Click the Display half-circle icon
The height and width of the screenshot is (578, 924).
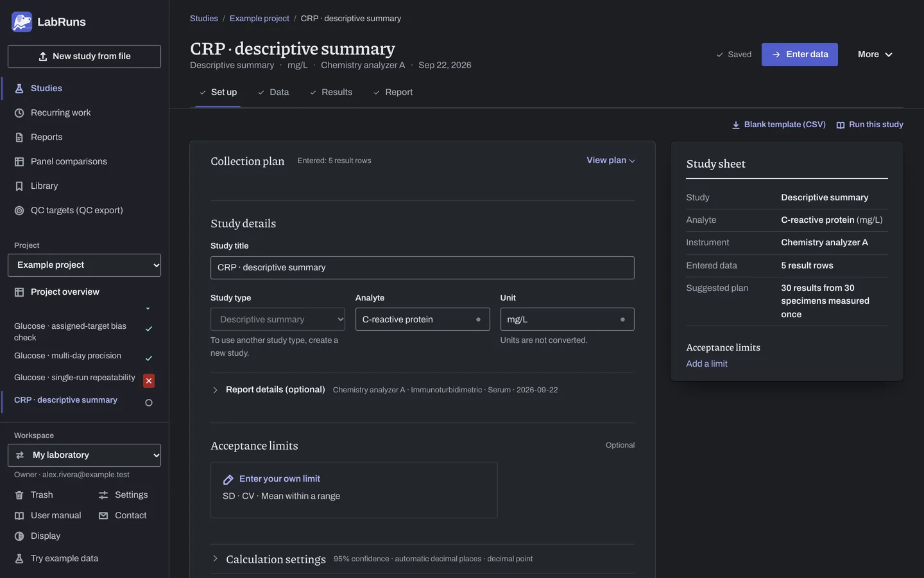point(19,536)
